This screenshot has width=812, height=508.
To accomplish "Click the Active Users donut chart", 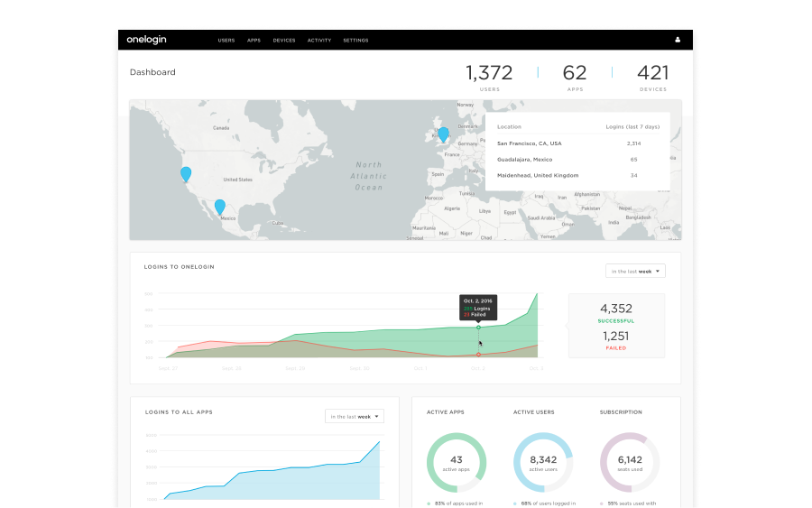I will coord(543,462).
